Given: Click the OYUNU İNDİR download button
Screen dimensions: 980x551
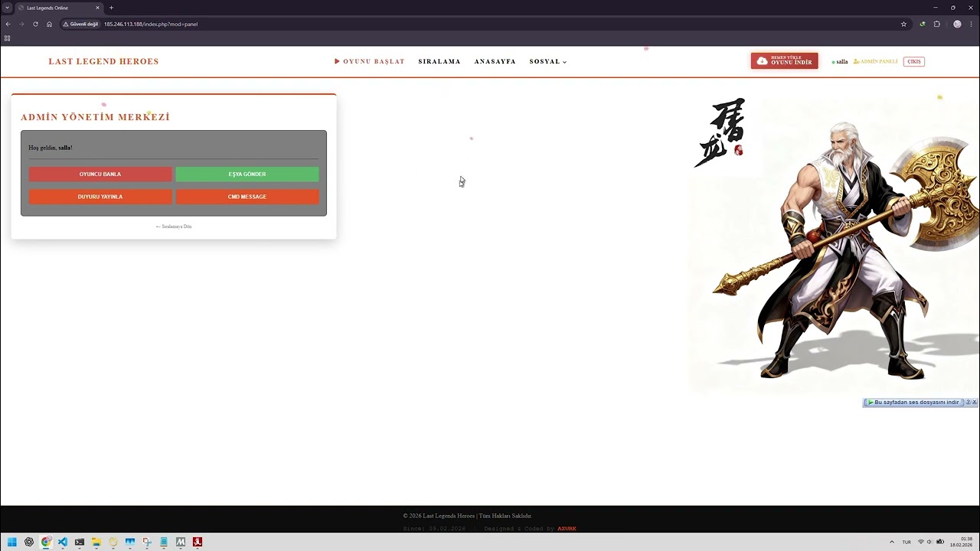Looking at the screenshot, I should pos(784,61).
